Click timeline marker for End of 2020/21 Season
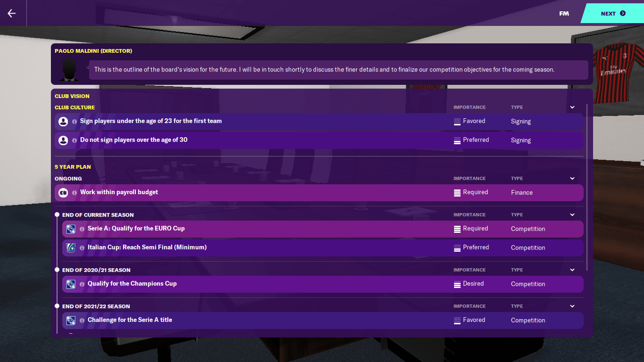Image resolution: width=644 pixels, height=362 pixels. click(x=57, y=270)
